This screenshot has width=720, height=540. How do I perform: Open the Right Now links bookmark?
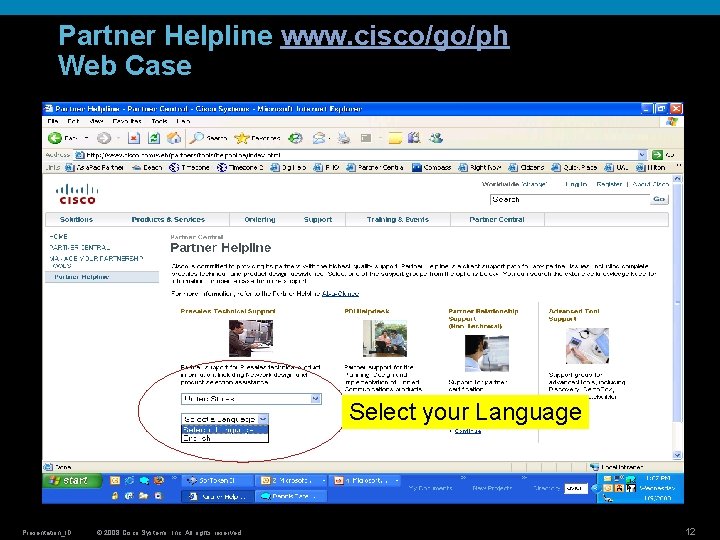coord(480,168)
